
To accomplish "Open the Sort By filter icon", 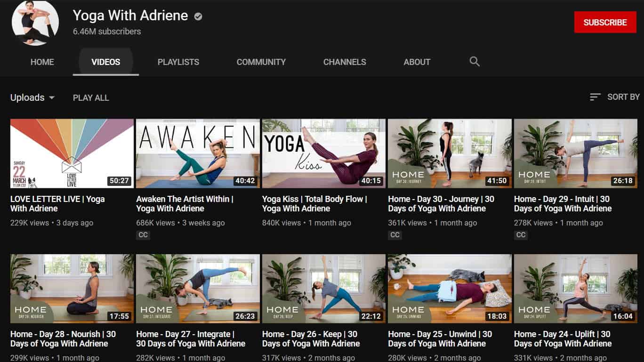I will pyautogui.click(x=595, y=97).
